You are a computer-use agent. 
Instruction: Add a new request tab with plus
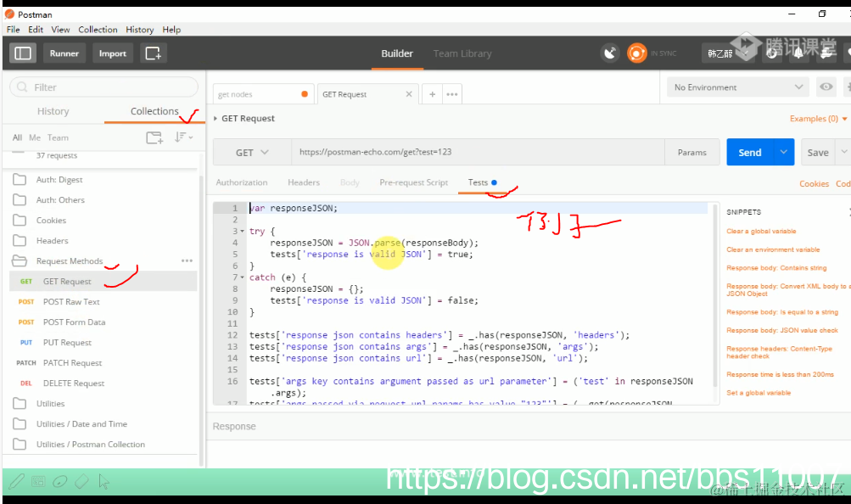click(432, 94)
